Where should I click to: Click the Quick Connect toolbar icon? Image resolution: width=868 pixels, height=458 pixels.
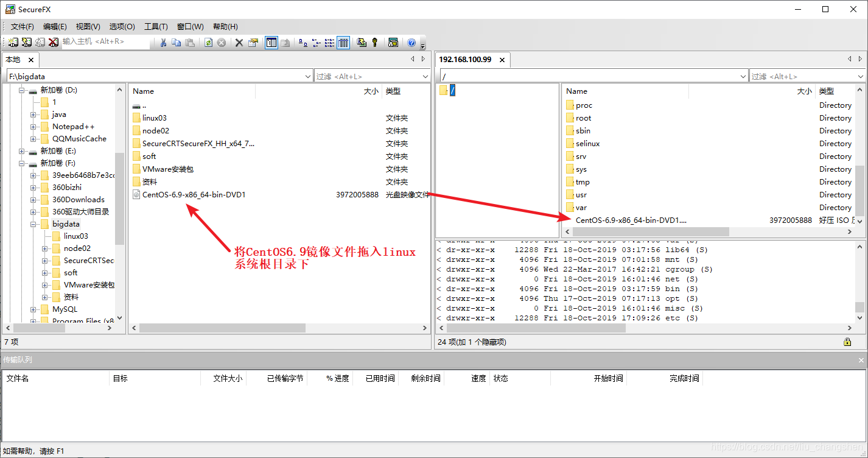(26, 42)
